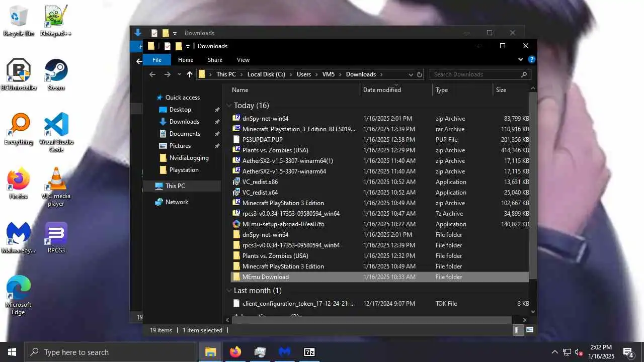The height and width of the screenshot is (362, 644).
Task: Go up one folder level
Action: pyautogui.click(x=189, y=74)
